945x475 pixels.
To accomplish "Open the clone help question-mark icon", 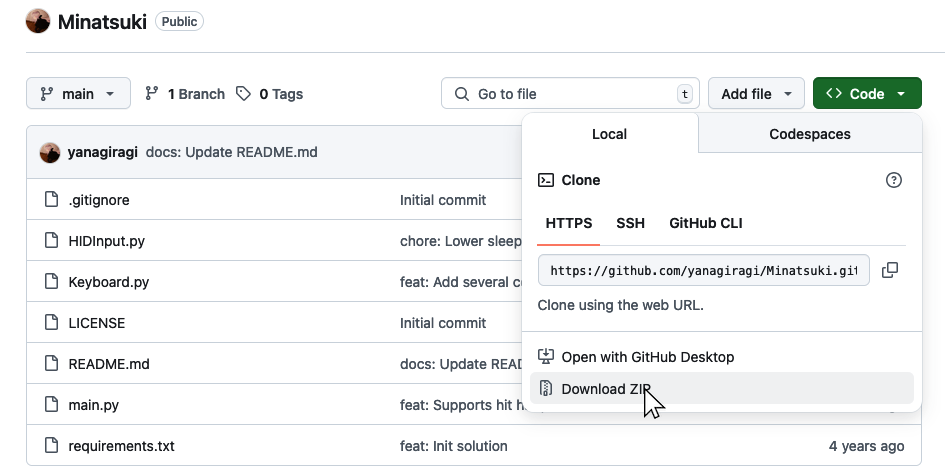I will [894, 180].
